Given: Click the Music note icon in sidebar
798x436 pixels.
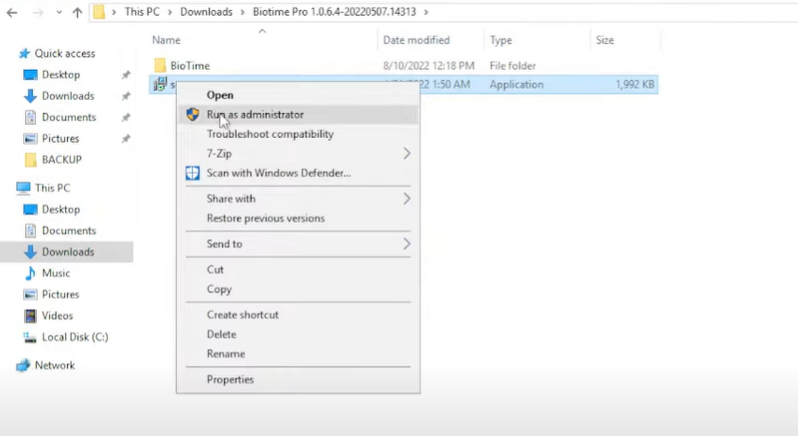Looking at the screenshot, I should click(x=30, y=273).
